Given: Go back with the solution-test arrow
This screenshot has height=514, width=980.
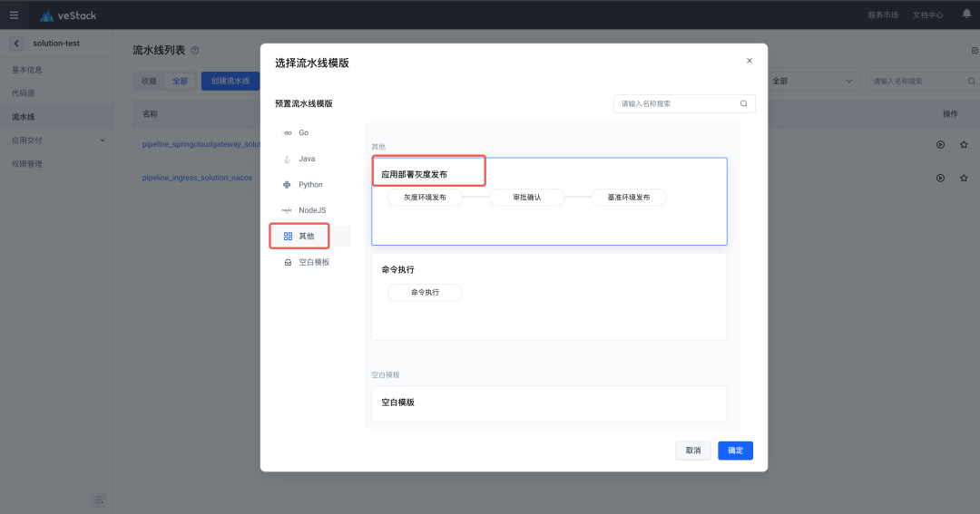Looking at the screenshot, I should pyautogui.click(x=16, y=44).
